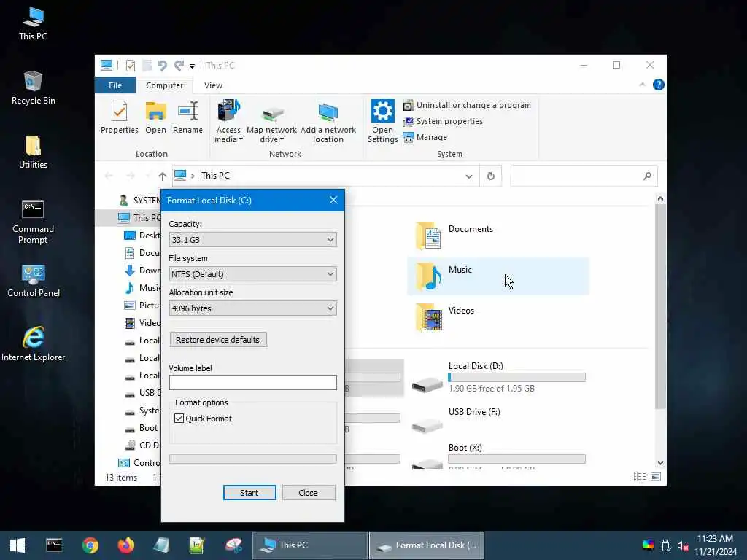Click the Properties ribbon icon
The image size is (747, 560).
[119, 117]
